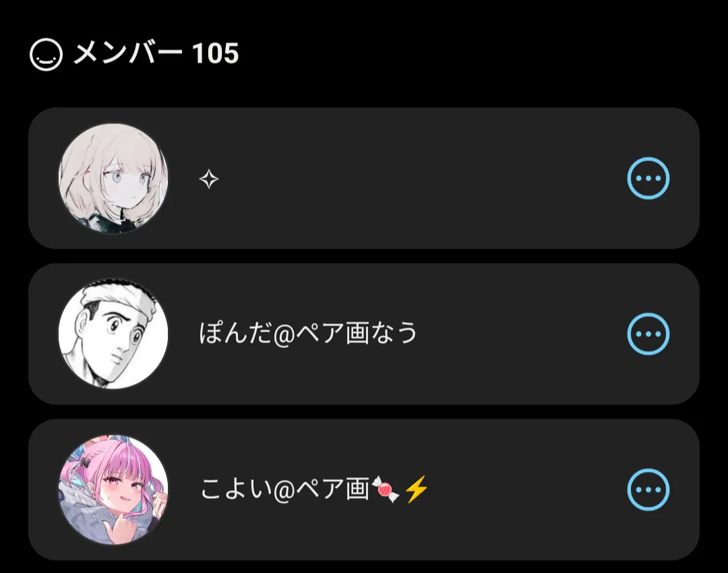Tap the smiley face members icon
The height and width of the screenshot is (573, 728).
[x=46, y=55]
